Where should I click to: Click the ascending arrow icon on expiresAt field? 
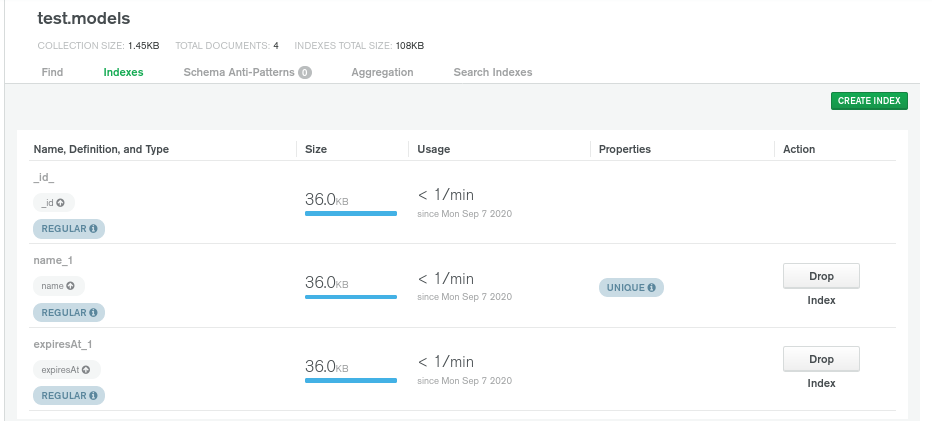point(86,370)
